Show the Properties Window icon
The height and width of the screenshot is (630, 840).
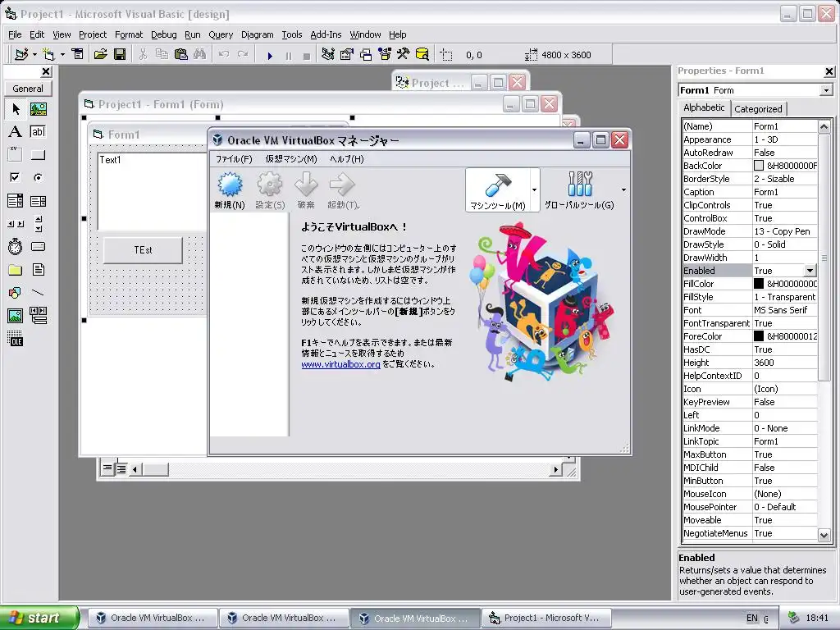coord(347,55)
